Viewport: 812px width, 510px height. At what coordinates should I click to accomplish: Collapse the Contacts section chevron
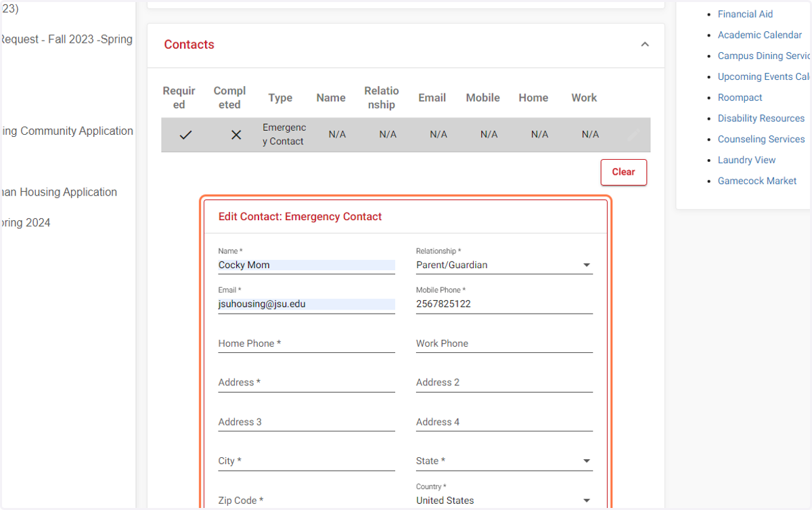click(x=645, y=45)
